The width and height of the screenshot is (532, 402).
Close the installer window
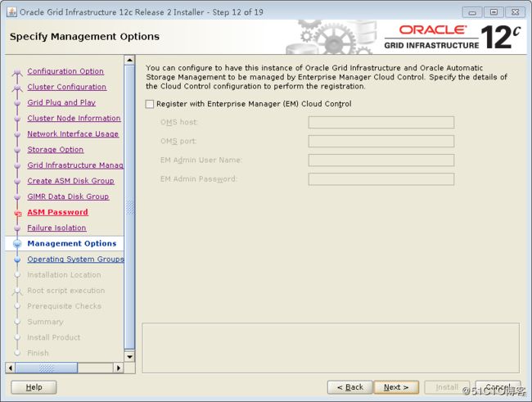tap(516, 12)
